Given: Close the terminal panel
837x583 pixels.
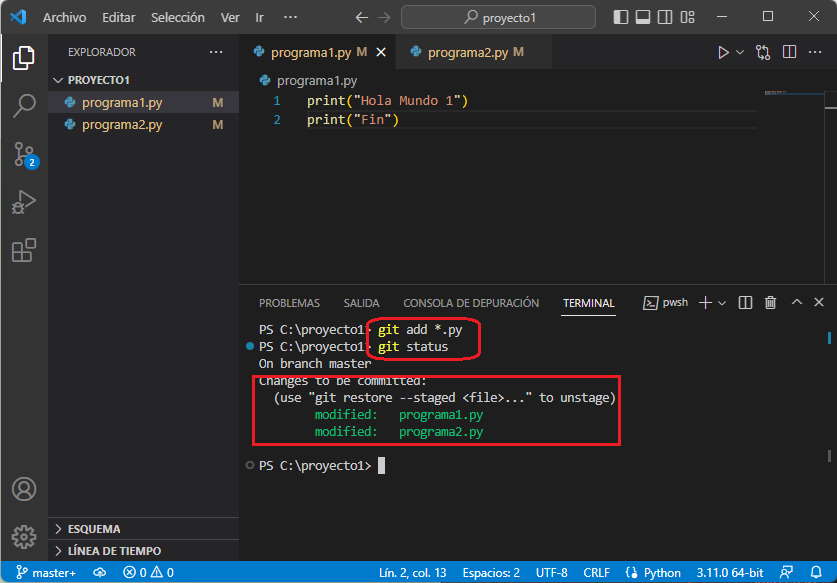Looking at the screenshot, I should pyautogui.click(x=819, y=302).
